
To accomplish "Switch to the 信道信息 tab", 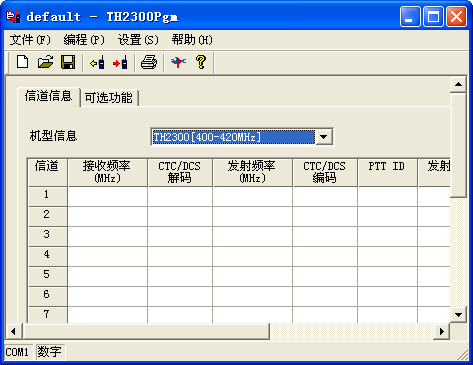I will tap(49, 96).
